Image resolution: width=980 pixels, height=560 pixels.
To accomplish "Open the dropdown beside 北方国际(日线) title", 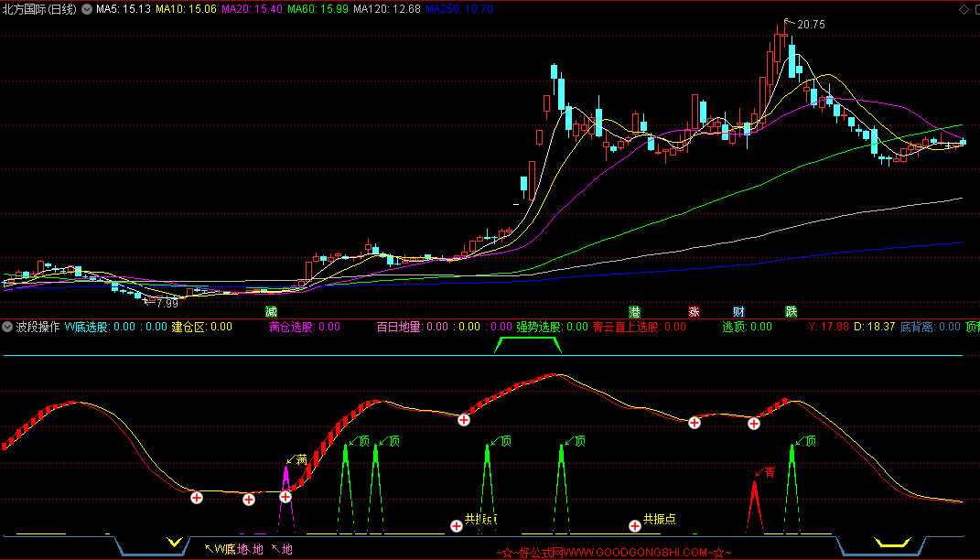I will click(87, 9).
